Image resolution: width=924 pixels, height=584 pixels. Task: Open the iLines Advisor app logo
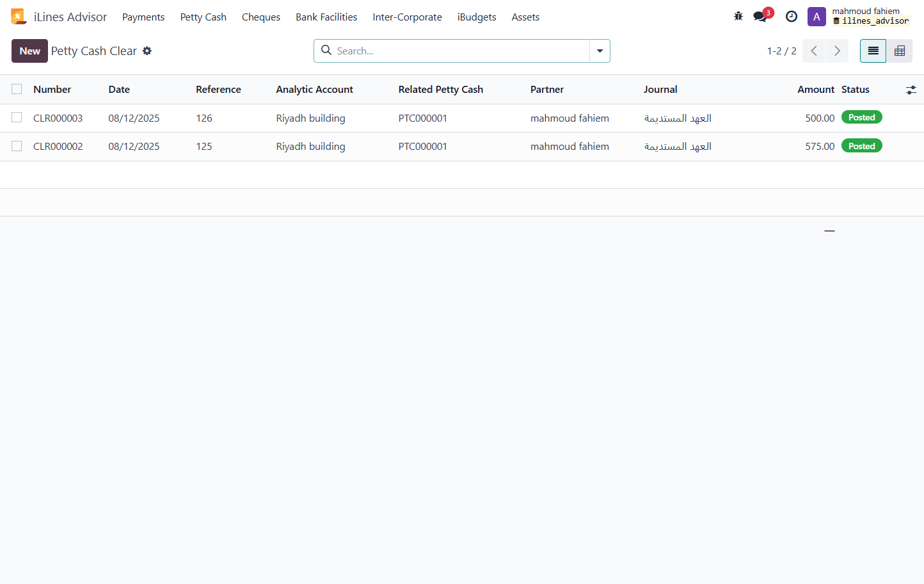tap(19, 17)
